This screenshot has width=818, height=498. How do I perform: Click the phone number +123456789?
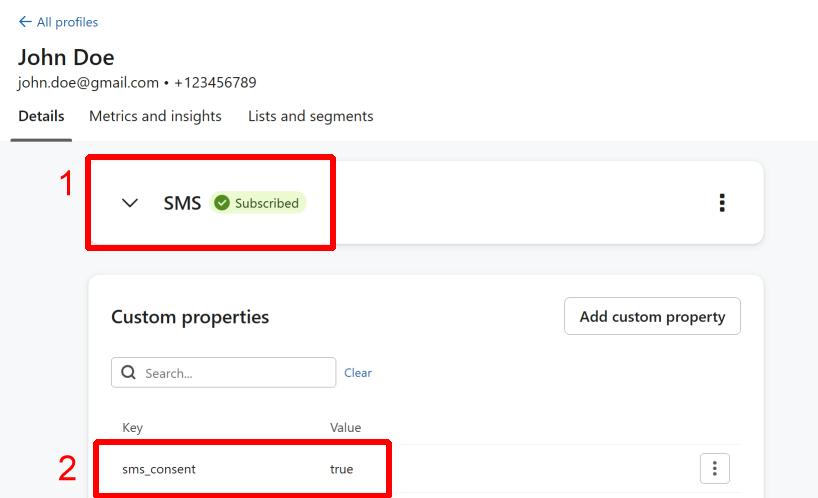pos(215,82)
